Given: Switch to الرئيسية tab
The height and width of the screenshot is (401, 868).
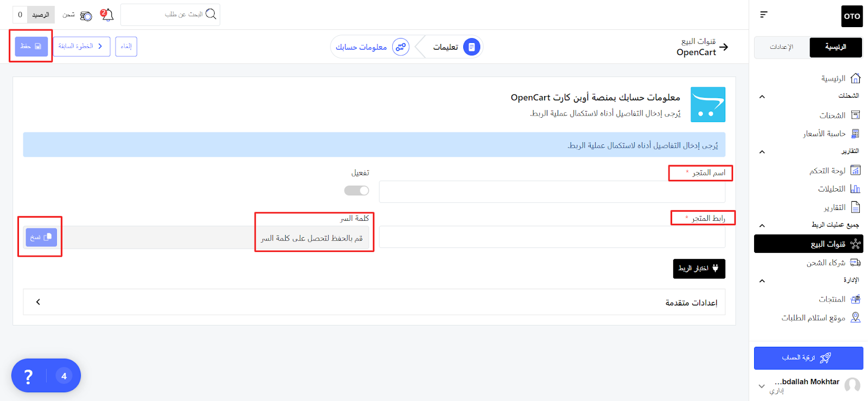Looking at the screenshot, I should pos(835,47).
